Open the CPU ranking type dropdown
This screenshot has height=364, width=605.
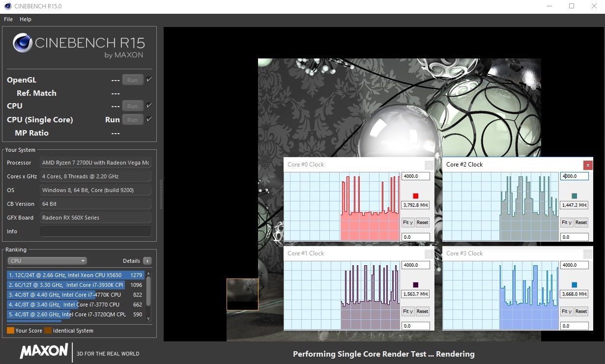[47, 261]
